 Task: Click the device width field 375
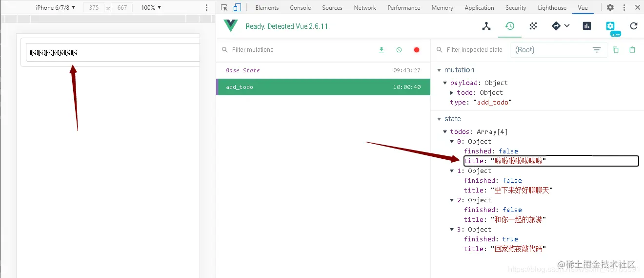(x=94, y=7)
